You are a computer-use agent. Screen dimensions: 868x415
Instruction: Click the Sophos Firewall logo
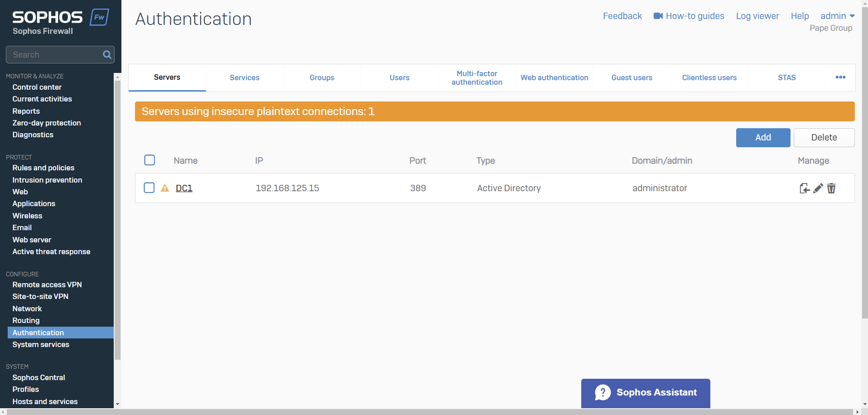pyautogui.click(x=61, y=22)
